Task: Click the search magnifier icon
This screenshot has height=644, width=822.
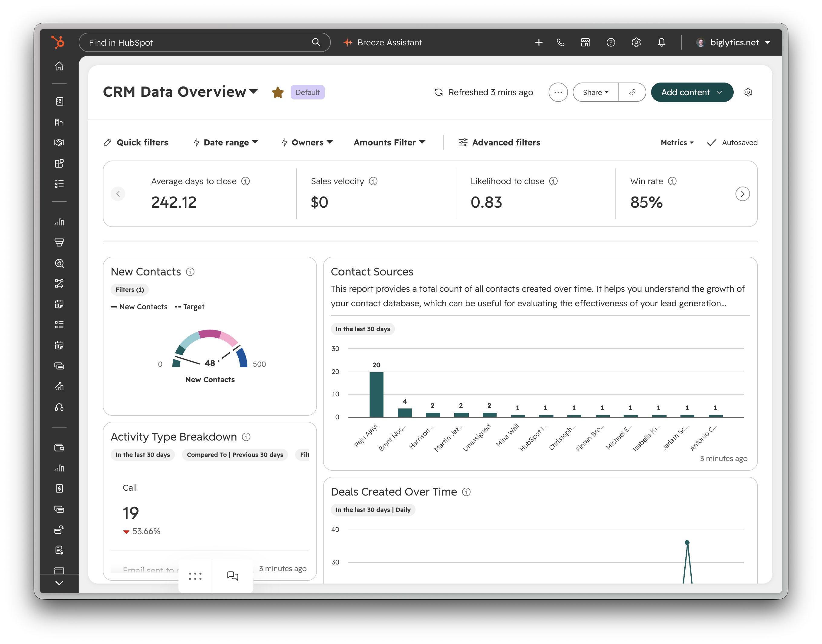Action: click(x=316, y=42)
